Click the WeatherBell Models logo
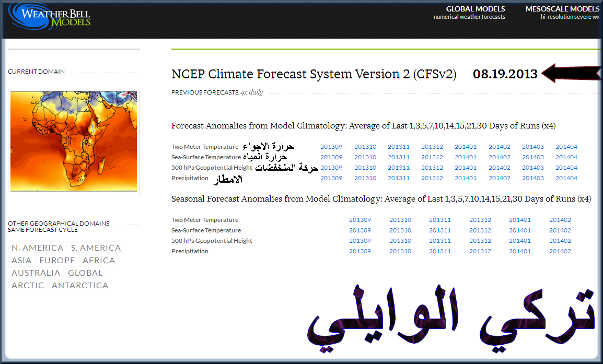603x364 pixels. coord(50,16)
